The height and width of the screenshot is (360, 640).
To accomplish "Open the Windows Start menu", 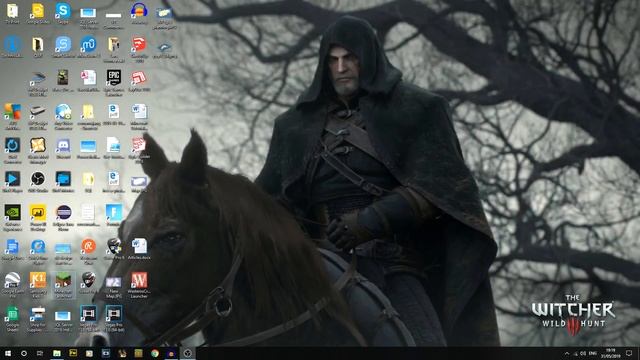I will (8, 353).
